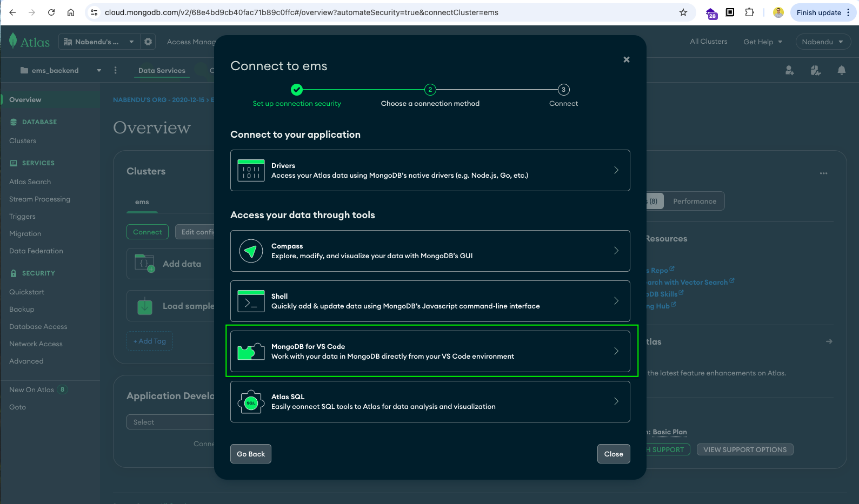Open All Clusters link
The width and height of the screenshot is (859, 504).
[708, 42]
